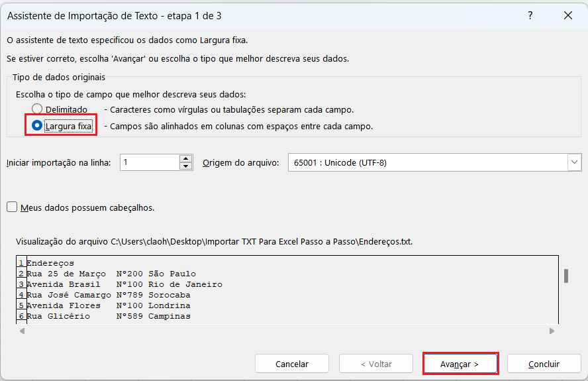Select the Largura fixa radio option
Viewport: 588px width, 381px height.
click(38, 125)
